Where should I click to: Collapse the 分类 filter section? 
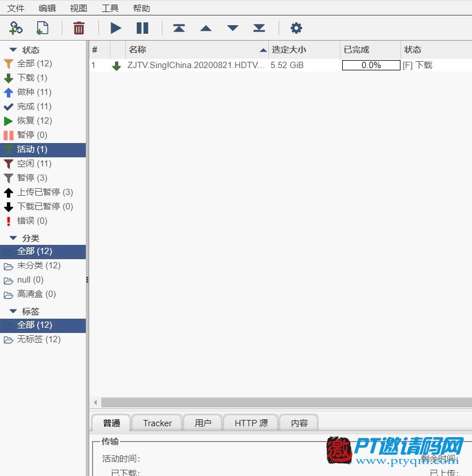point(13,237)
